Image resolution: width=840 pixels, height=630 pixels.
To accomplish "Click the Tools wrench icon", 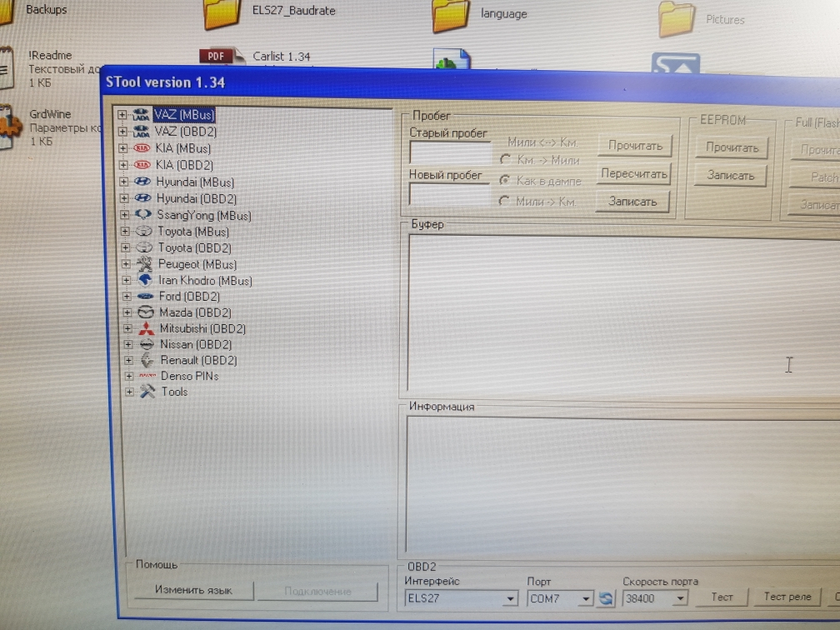I will click(x=147, y=392).
